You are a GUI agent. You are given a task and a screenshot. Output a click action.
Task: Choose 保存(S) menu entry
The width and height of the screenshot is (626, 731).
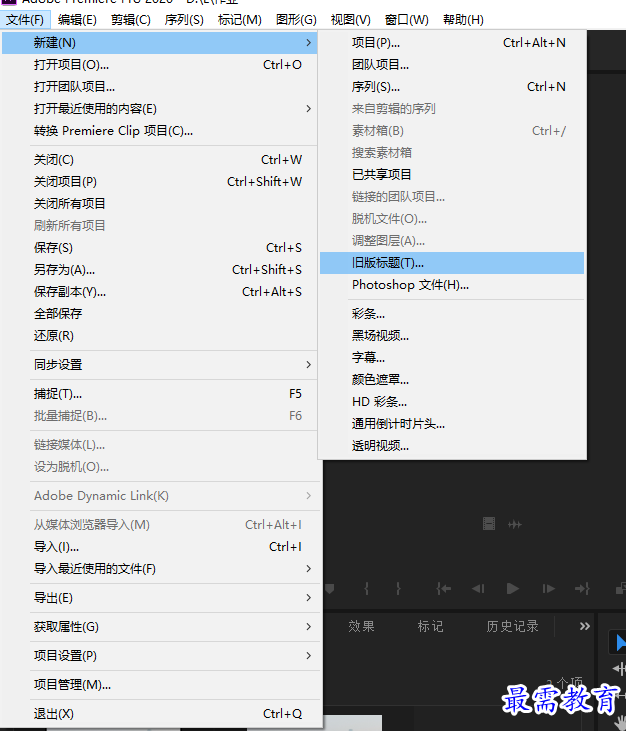159,248
